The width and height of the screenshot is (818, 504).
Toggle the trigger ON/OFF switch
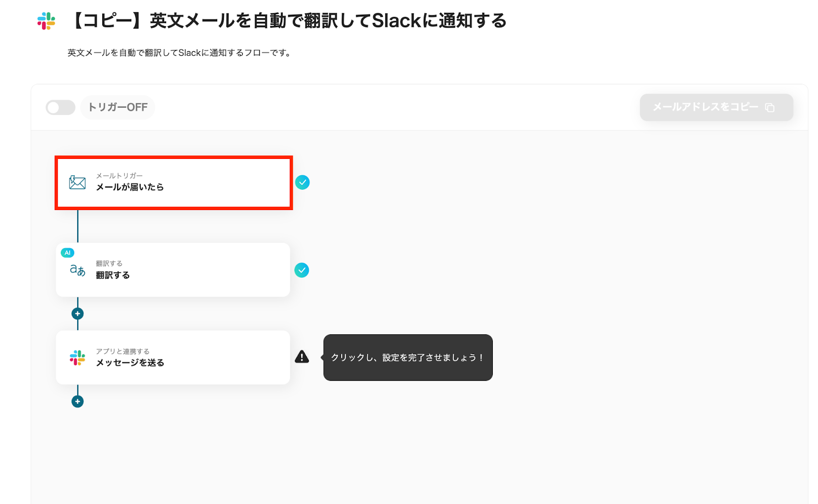60,107
